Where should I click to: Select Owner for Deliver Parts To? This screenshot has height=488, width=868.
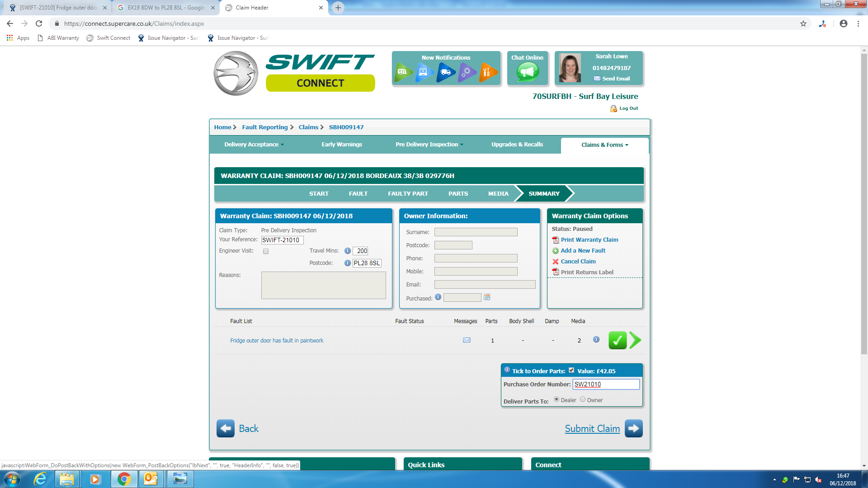coord(583,399)
